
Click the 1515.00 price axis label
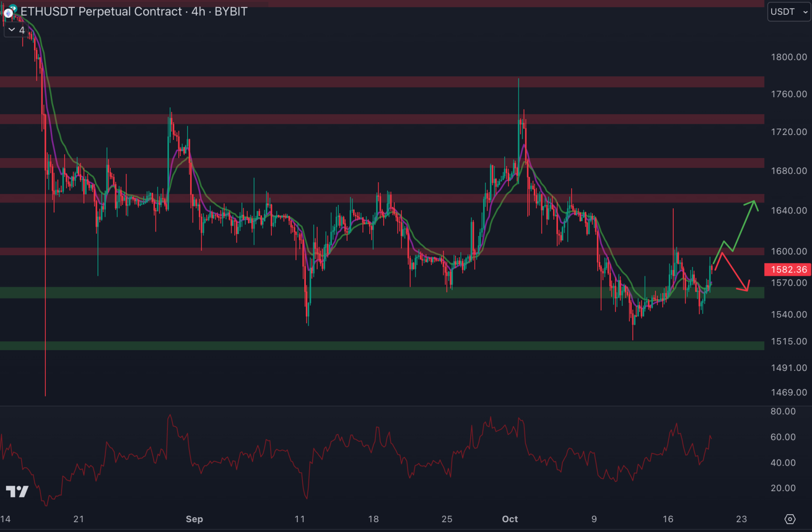789,341
